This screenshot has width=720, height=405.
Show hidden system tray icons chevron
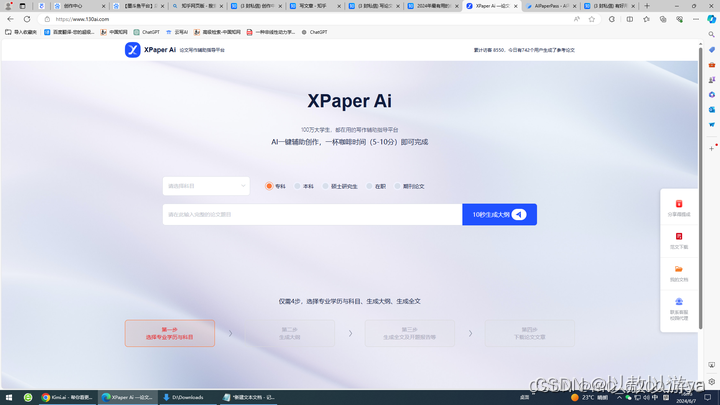[619, 397]
